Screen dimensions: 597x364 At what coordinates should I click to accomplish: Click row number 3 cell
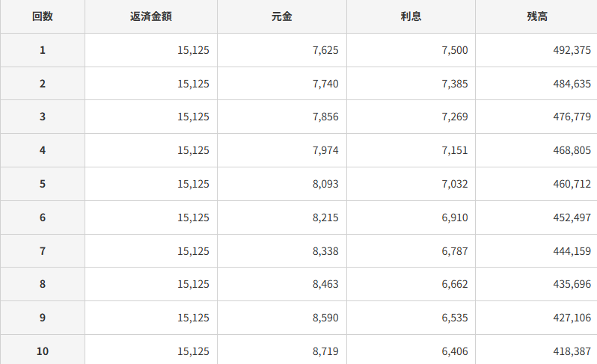pos(42,117)
